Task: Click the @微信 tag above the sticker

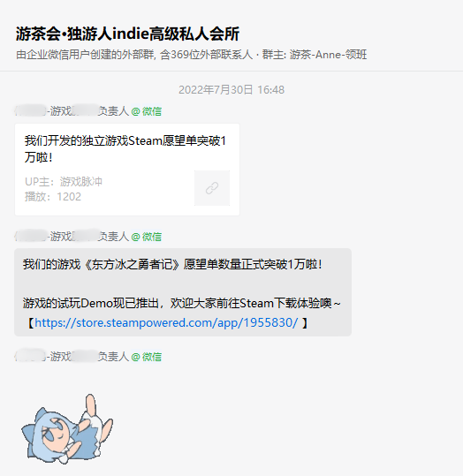Action: [147, 357]
